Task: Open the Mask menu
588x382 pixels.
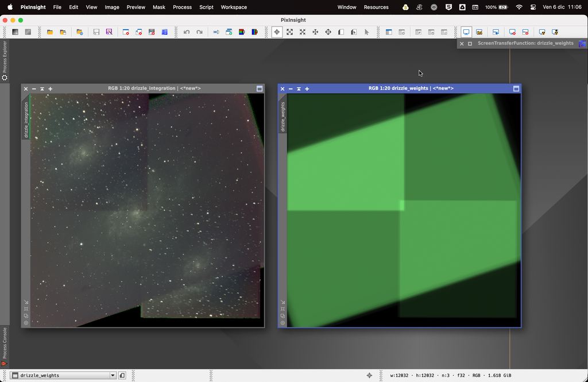Action: coord(159,7)
